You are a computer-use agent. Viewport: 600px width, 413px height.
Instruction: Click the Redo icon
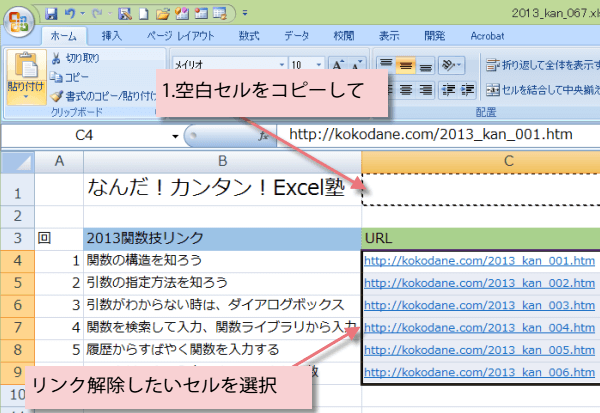(x=97, y=14)
